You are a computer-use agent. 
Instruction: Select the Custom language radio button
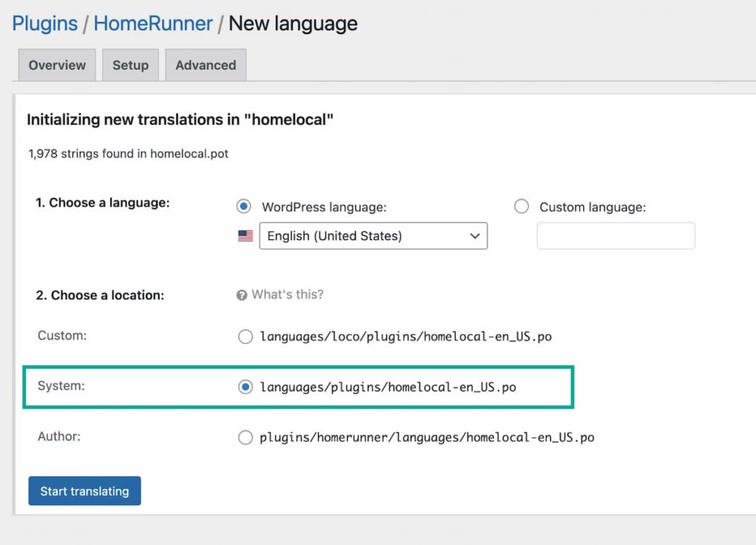(521, 207)
